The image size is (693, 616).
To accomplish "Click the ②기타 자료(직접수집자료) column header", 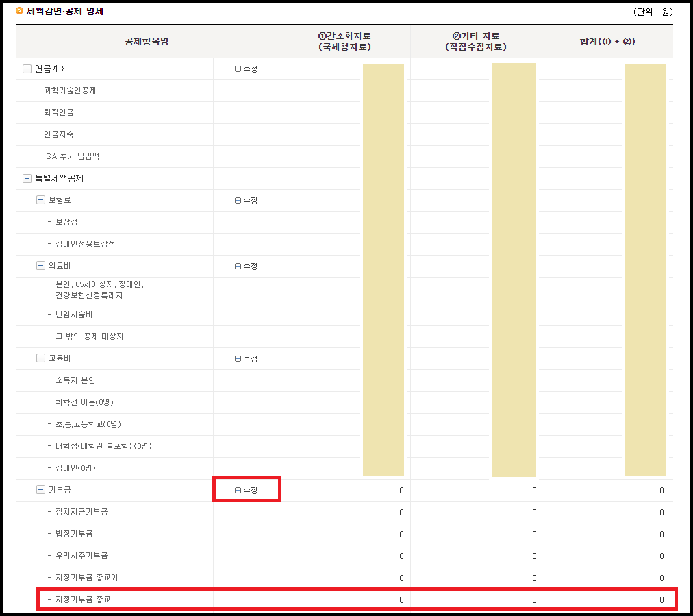I will (x=476, y=41).
